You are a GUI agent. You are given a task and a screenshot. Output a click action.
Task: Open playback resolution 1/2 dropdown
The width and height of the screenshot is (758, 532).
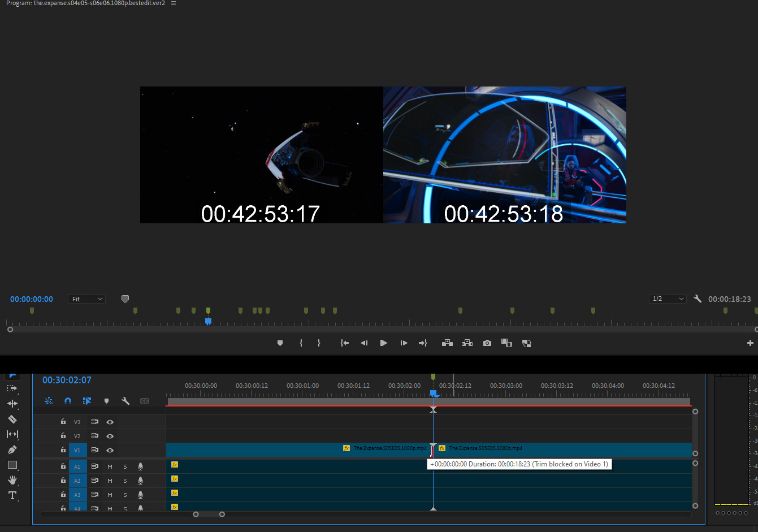pos(668,299)
